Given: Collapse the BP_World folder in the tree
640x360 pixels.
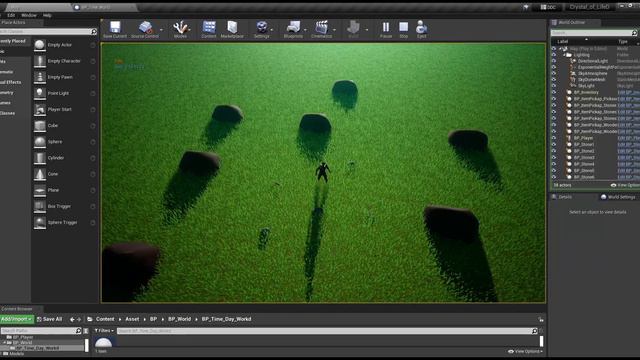Looking at the screenshot, I should click(5, 343).
